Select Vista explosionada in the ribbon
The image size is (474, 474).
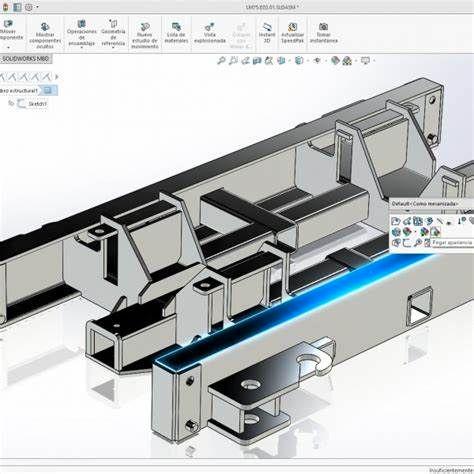click(210, 33)
